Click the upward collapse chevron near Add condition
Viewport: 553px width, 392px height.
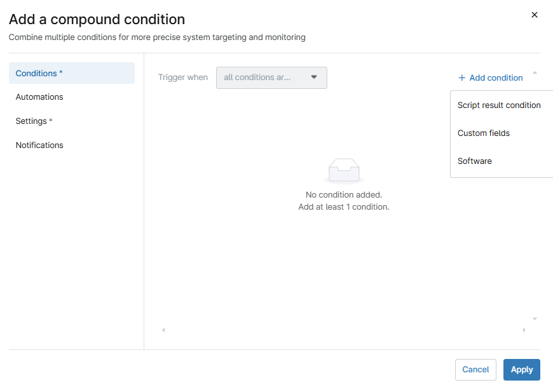[x=535, y=72]
